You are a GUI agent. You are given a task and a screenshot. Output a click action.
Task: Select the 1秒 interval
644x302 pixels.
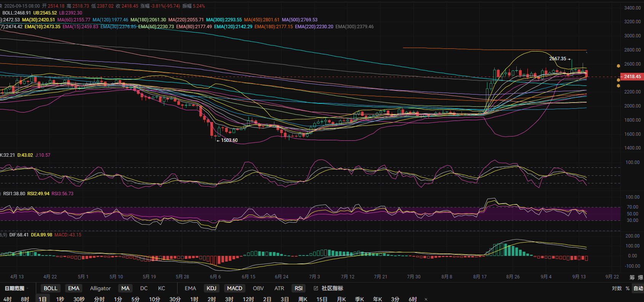60,299
